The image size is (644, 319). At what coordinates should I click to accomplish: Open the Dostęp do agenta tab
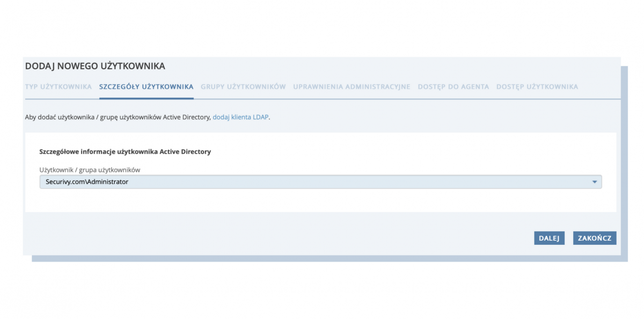tap(453, 86)
